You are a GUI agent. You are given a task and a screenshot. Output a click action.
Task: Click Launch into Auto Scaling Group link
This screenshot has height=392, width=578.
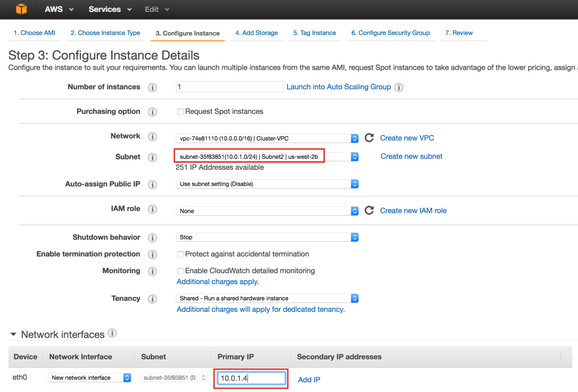(x=339, y=87)
